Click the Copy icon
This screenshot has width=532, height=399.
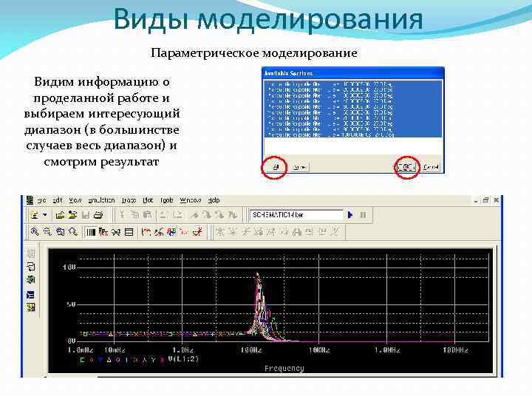click(x=134, y=215)
